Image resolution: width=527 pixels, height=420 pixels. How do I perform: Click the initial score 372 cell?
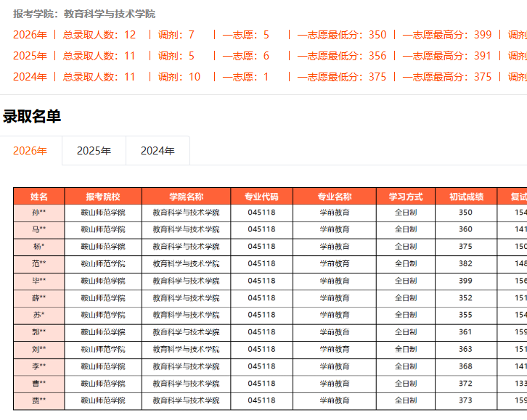coord(466,384)
